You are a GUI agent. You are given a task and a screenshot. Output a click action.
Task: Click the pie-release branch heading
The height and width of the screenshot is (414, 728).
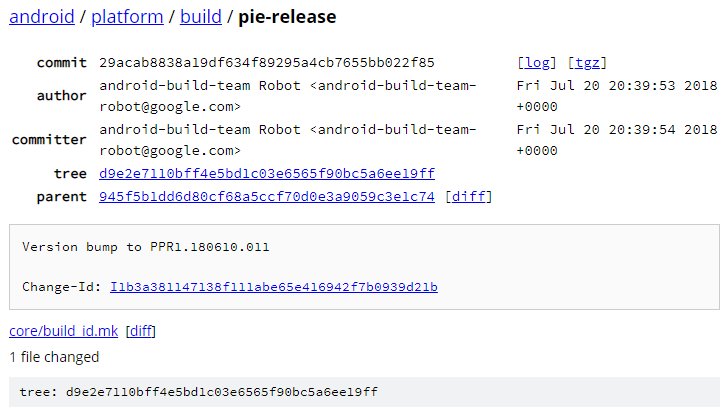click(287, 17)
